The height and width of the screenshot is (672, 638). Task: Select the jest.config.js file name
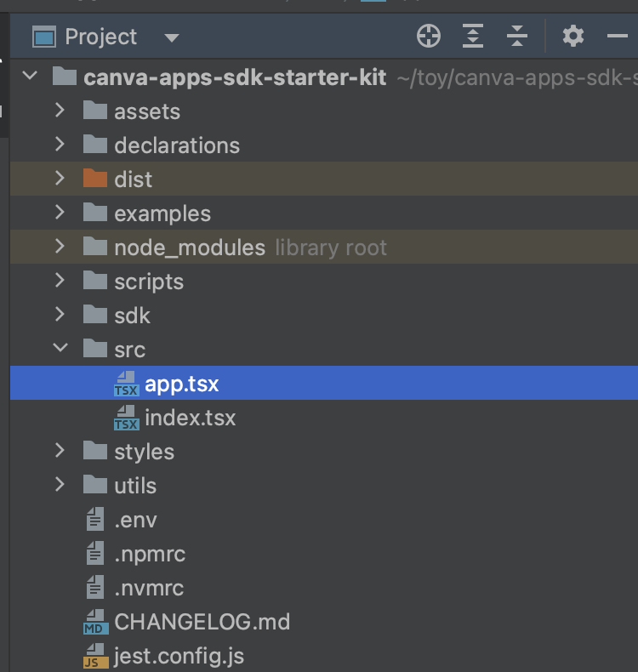pyautogui.click(x=179, y=656)
